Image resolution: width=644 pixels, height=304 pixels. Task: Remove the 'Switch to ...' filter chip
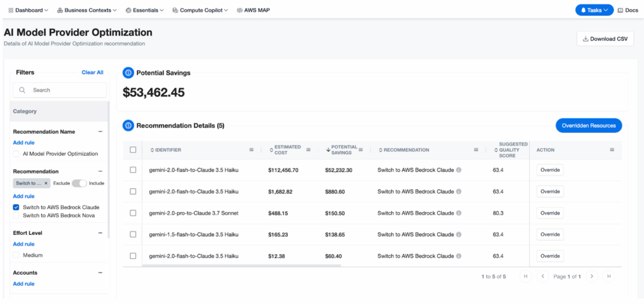coord(46,183)
